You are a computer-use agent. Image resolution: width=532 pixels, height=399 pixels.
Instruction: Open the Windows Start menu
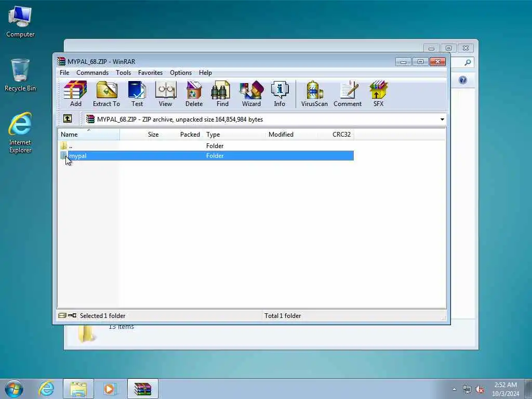[14, 389]
